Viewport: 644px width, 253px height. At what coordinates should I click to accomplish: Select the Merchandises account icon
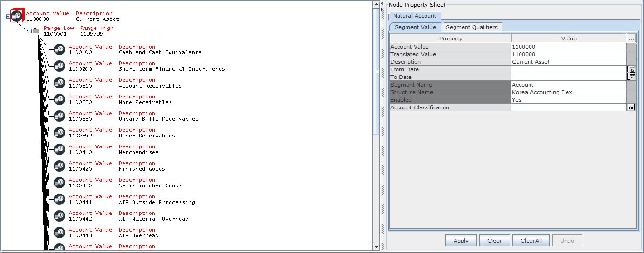tap(59, 149)
